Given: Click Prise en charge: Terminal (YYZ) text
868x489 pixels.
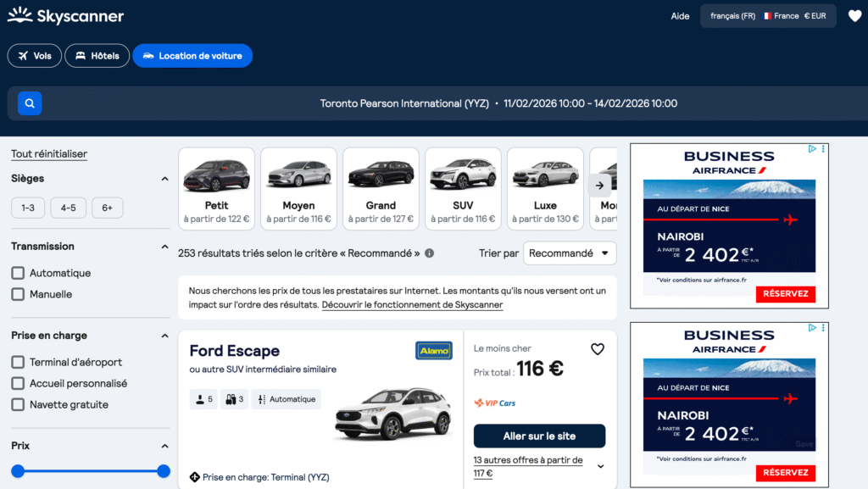Looking at the screenshot, I should coord(265,477).
